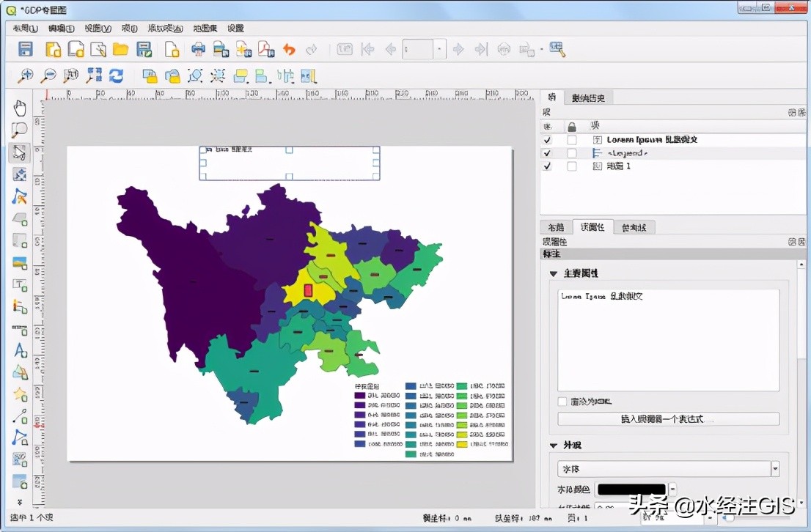Screen dimensions: 811x532
Task: Group the selected items
Action: pos(195,76)
